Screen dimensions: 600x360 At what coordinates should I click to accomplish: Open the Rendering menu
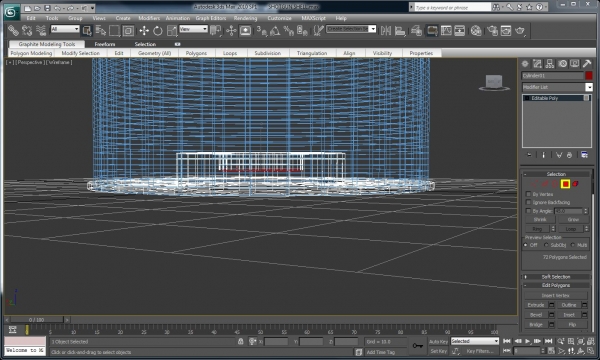click(245, 18)
